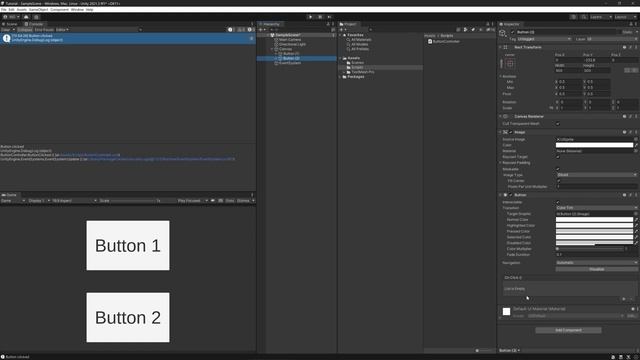Click the Pause button in the toolbar
Screen dimensions: 640x360
tap(320, 17)
